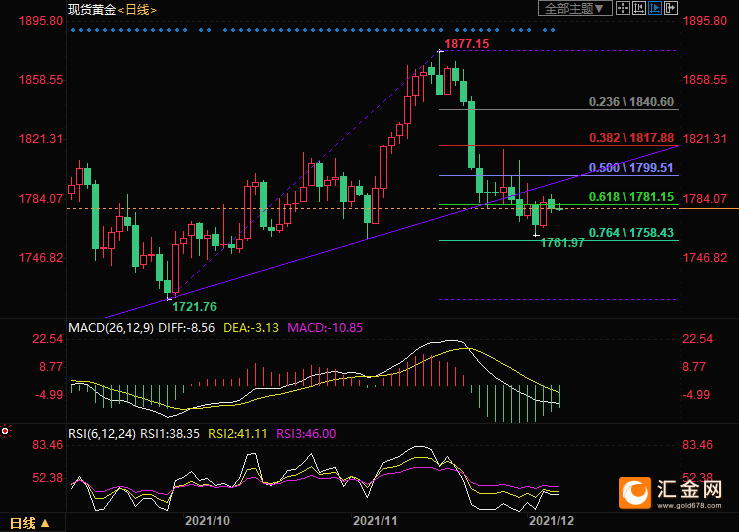The image size is (739, 532).
Task: Select the MACD(26,12,9) indicator label
Action: [111, 328]
